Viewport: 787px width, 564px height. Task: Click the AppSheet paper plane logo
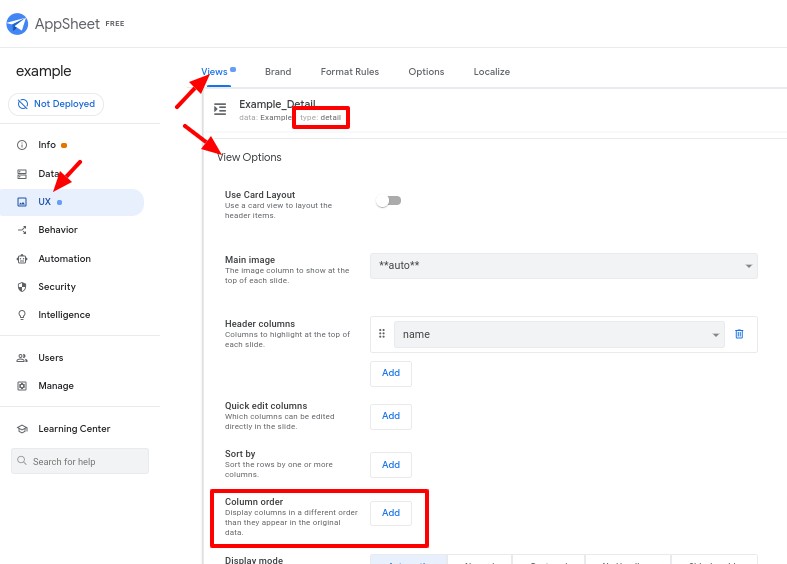tap(17, 24)
